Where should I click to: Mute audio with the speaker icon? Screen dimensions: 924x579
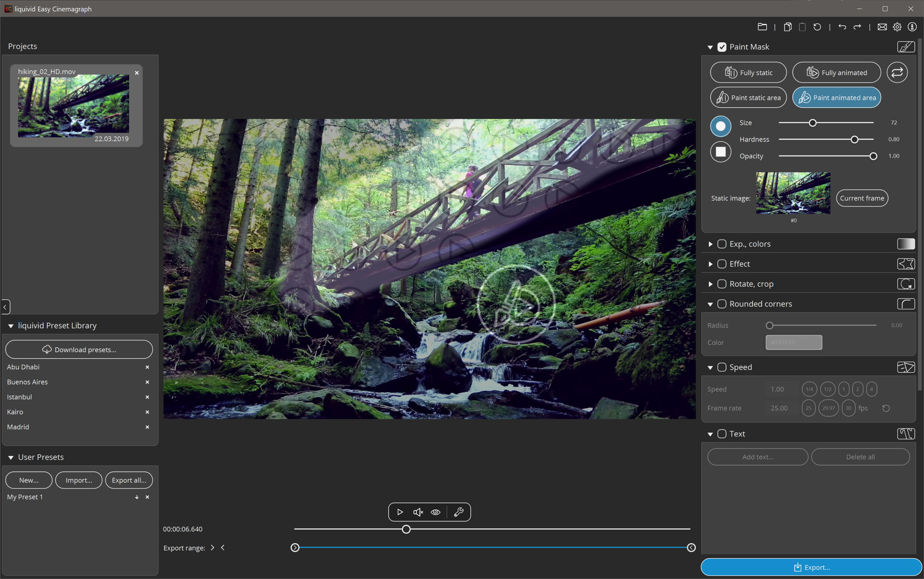point(418,512)
